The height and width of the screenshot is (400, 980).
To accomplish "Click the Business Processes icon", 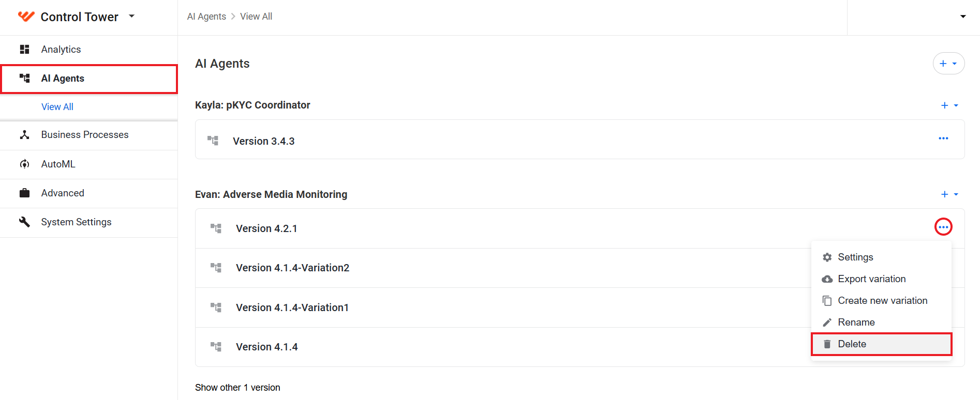I will coord(24,134).
